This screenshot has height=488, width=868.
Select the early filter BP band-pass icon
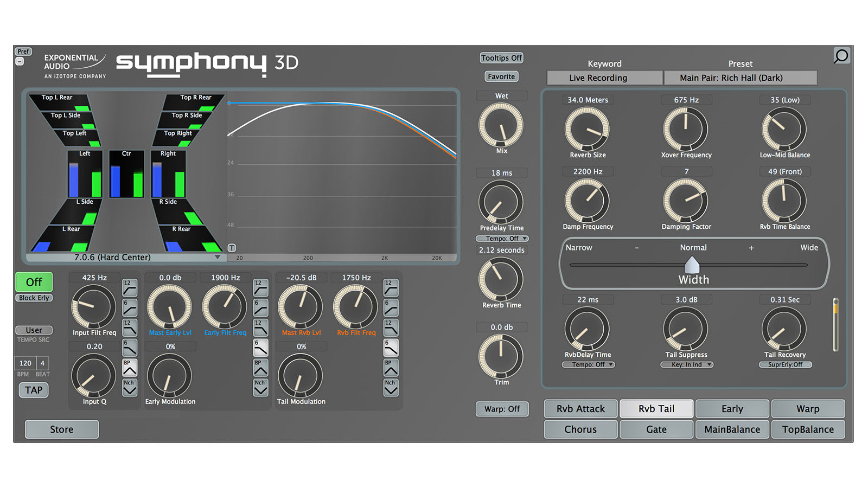coord(261,368)
